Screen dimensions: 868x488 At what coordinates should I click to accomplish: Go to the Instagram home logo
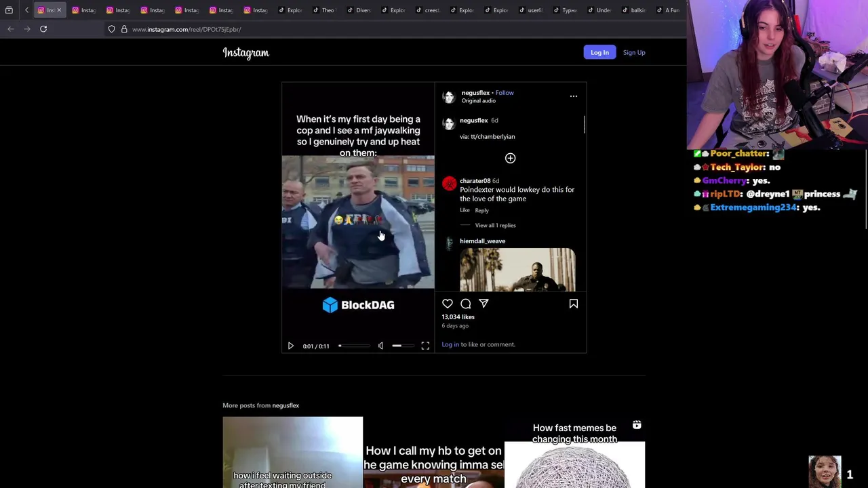coord(245,53)
